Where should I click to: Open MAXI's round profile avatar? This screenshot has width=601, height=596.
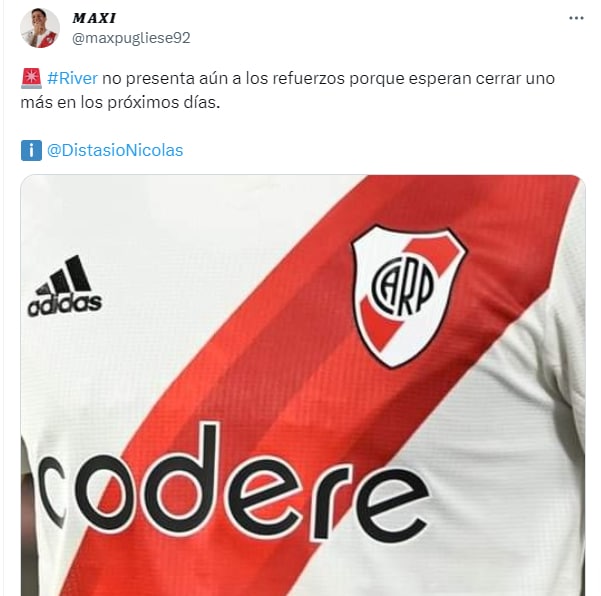pos(40,28)
